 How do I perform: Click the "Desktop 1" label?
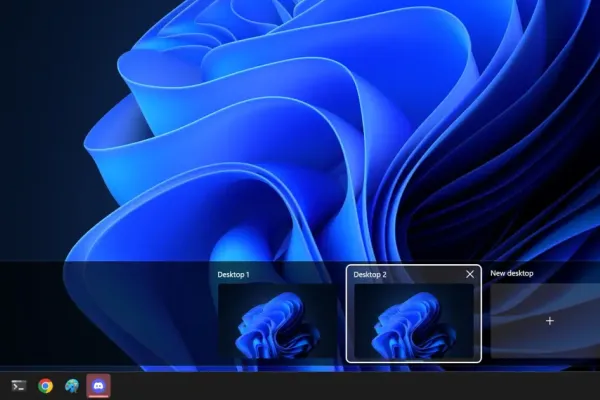point(233,274)
